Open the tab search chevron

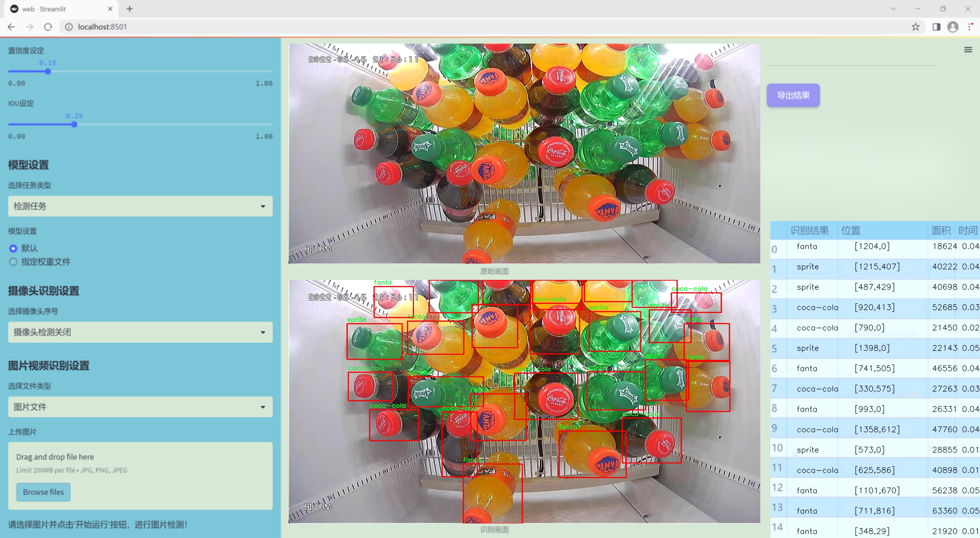tap(893, 9)
